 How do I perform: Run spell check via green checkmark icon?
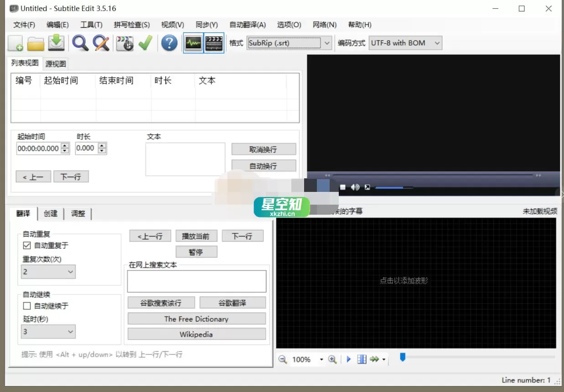pos(145,43)
